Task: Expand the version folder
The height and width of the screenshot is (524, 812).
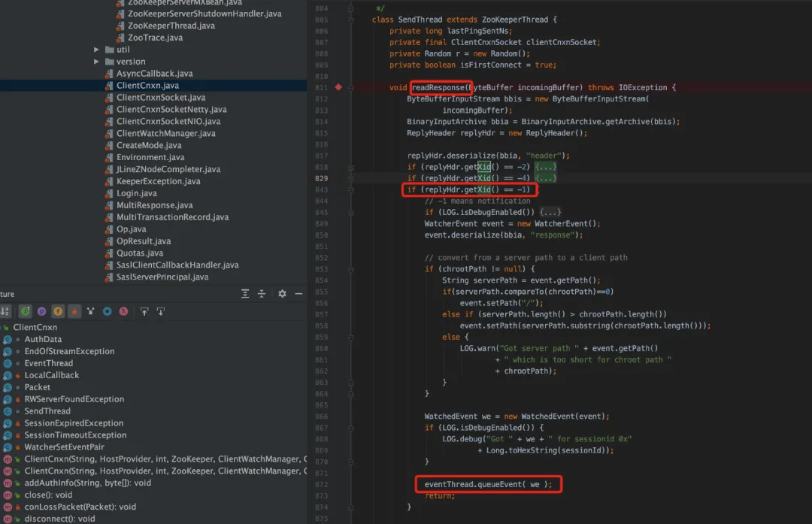Action: click(x=96, y=62)
